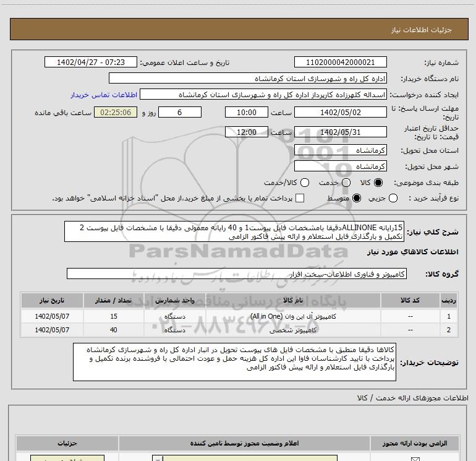476x461 pixels.
Task: Choose the متوسط purchase type radio
Action: [357, 198]
